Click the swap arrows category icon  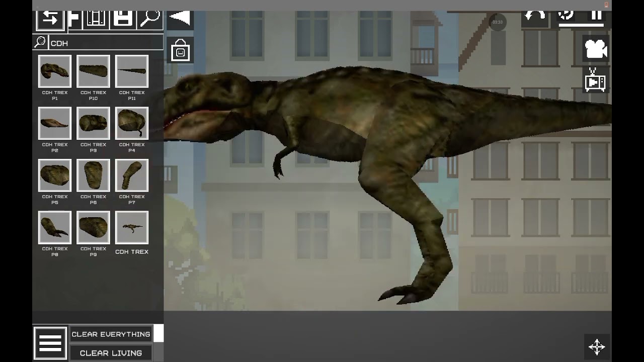[x=50, y=19]
